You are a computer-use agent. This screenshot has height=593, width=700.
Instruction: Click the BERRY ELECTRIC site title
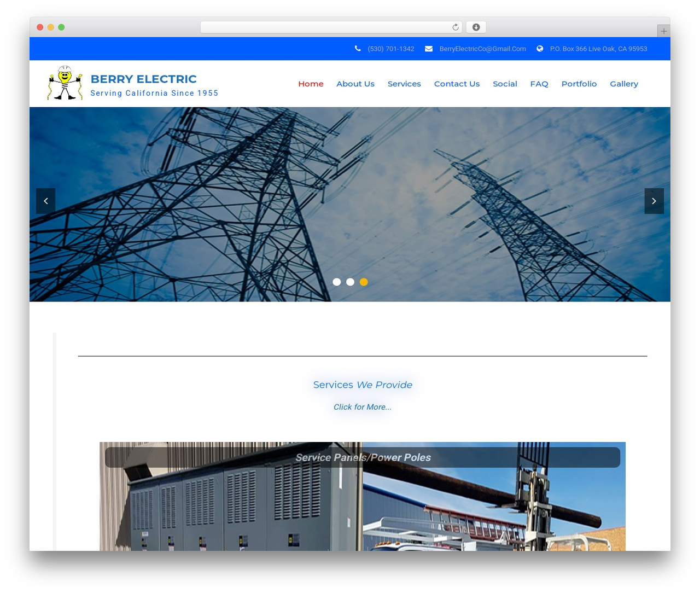(143, 79)
